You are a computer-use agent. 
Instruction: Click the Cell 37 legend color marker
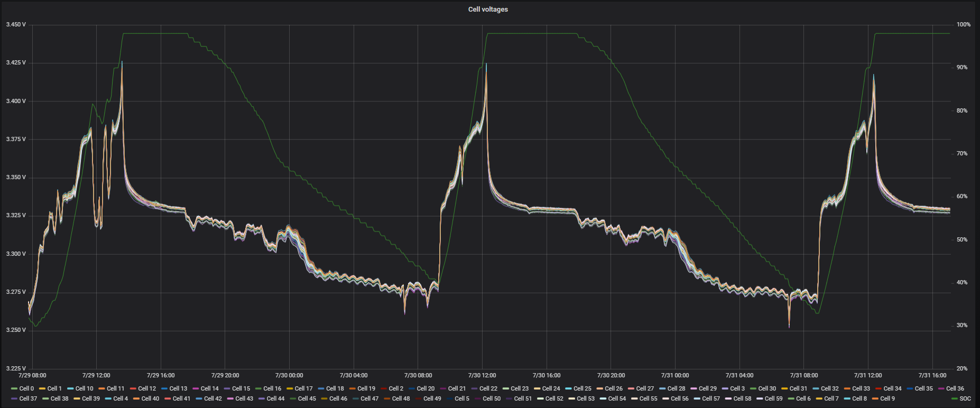(x=14, y=398)
